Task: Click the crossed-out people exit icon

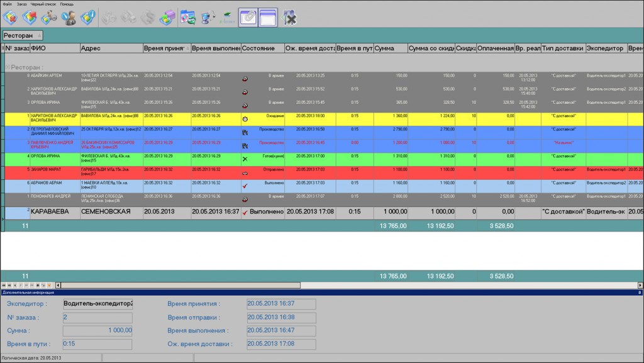Action: [x=289, y=17]
